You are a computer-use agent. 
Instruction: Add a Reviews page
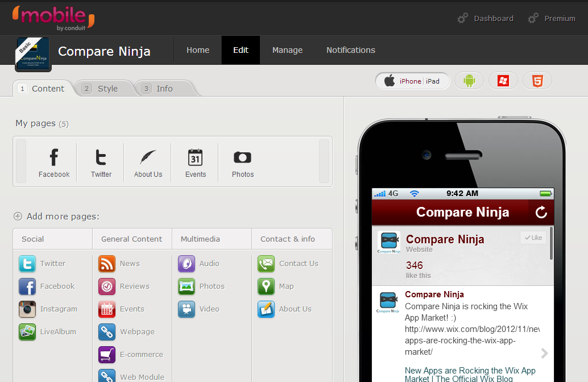[x=124, y=286]
